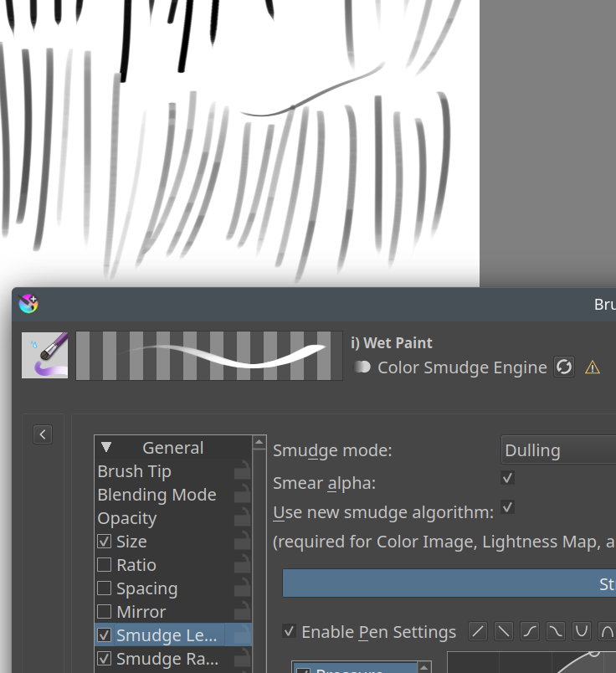Click the lock icon beside Ratio
This screenshot has width=616, height=673.
243,564
